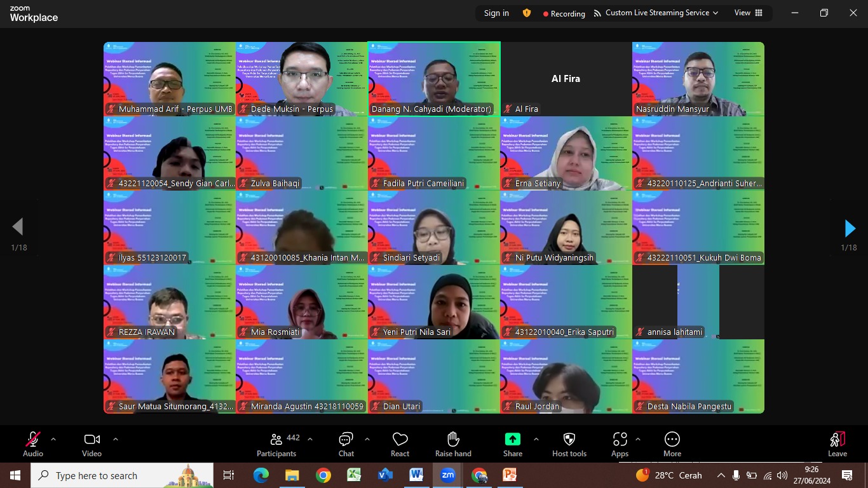868x488 pixels.
Task: Start screen sharing with Share
Action: [x=512, y=444]
